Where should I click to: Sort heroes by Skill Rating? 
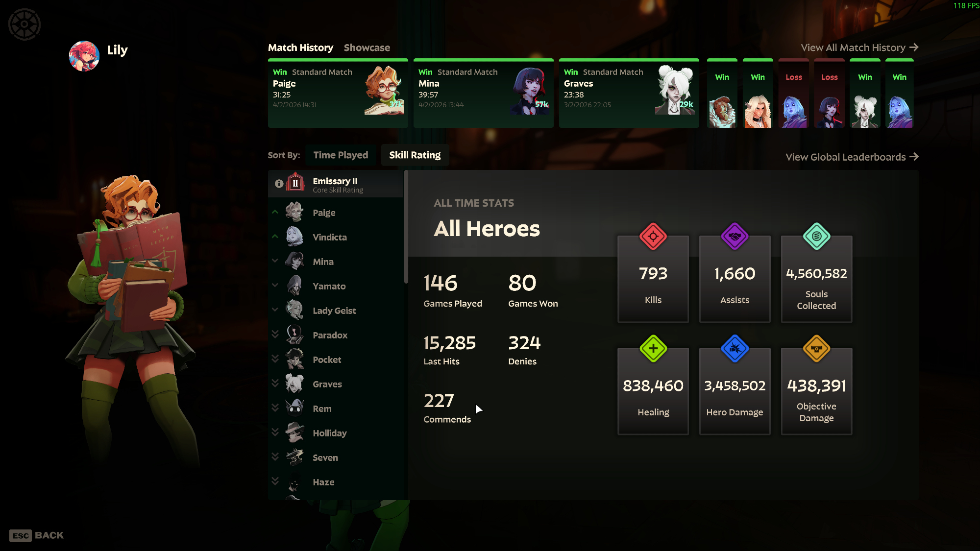[x=415, y=155]
